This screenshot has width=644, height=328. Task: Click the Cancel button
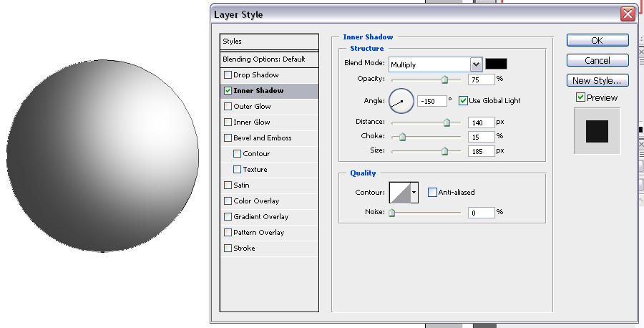pyautogui.click(x=597, y=60)
